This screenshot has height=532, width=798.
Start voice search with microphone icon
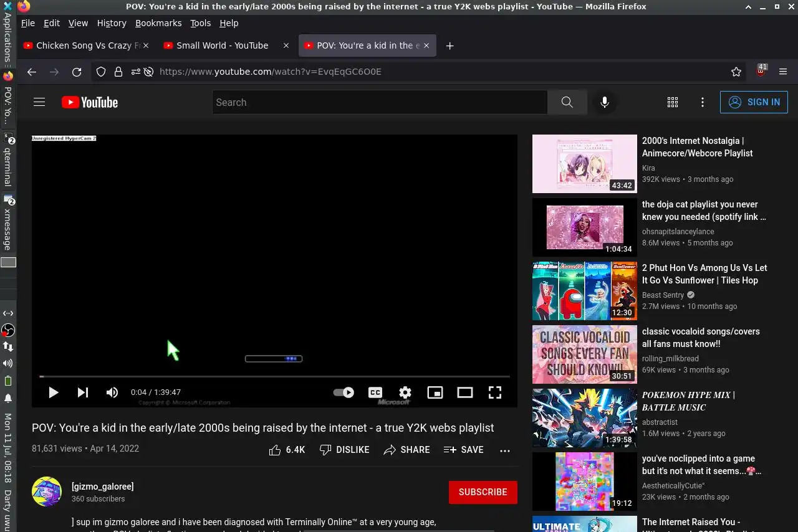coord(604,102)
